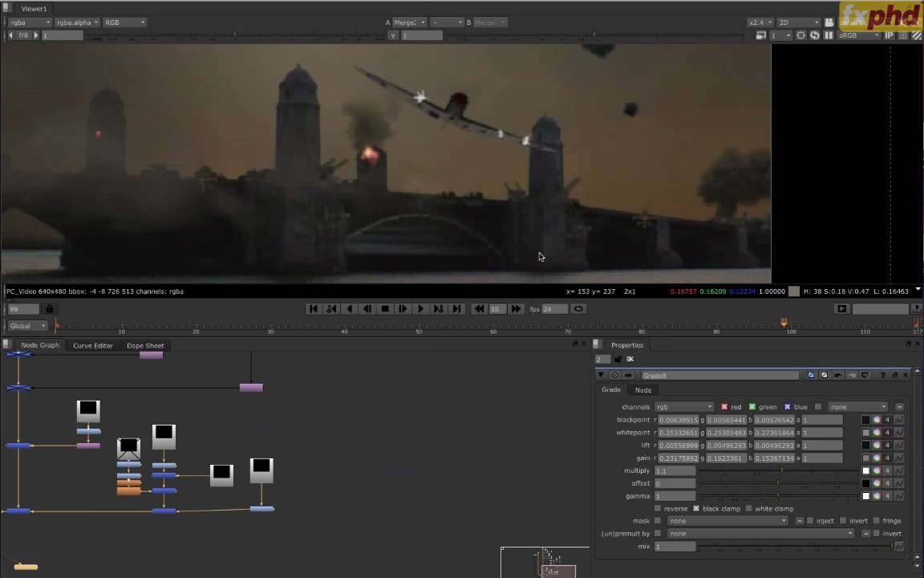The image size is (924, 578).
Task: Go to the first frame
Action: (x=314, y=308)
